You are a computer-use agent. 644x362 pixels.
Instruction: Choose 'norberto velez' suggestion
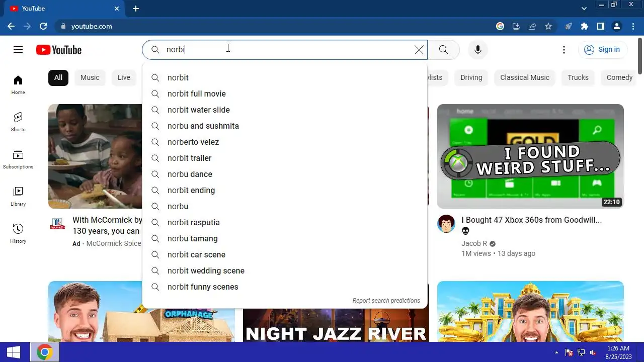(285, 142)
